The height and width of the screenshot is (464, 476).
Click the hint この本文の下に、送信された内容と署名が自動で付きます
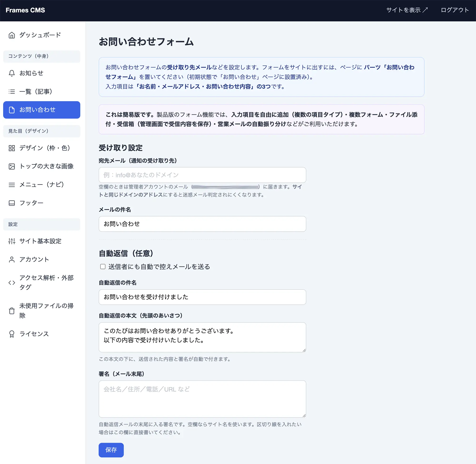click(x=165, y=359)
